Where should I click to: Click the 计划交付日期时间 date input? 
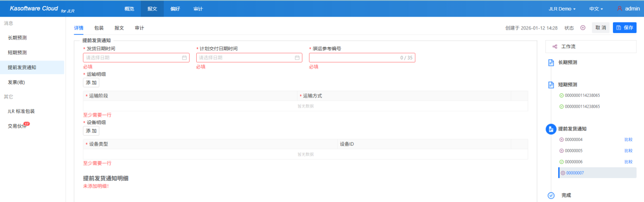[250, 58]
